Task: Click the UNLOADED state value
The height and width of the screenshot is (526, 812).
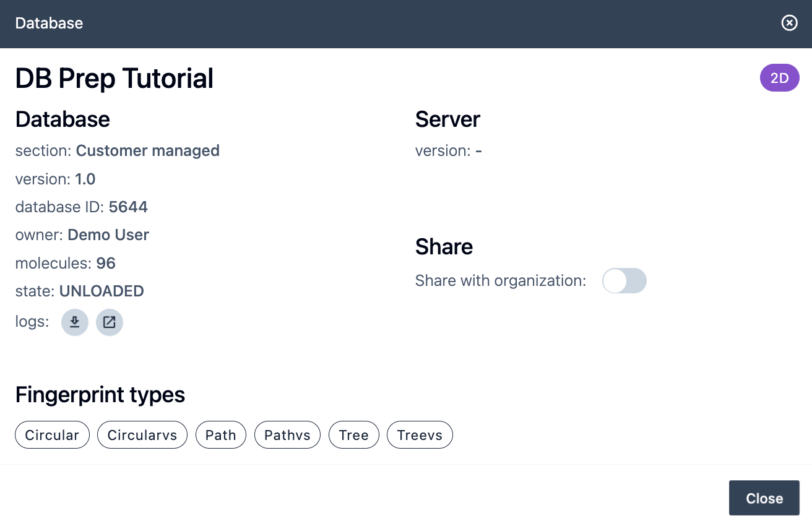Action: pos(101,291)
